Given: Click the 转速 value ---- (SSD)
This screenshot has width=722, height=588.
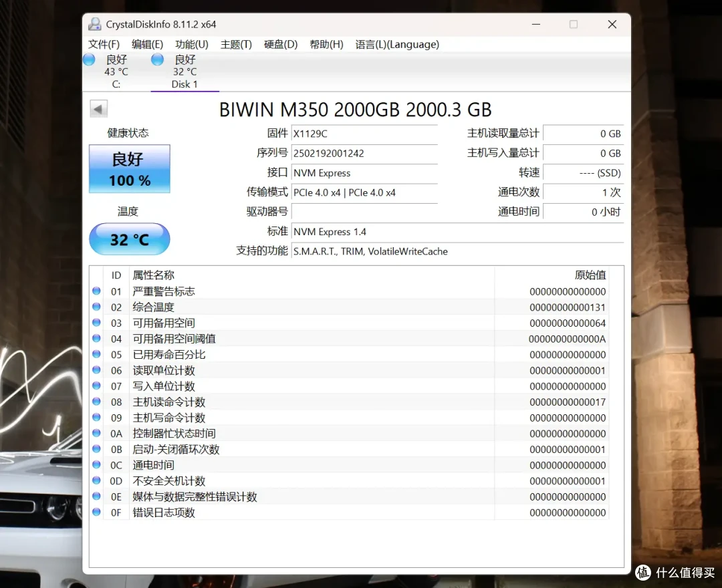Looking at the screenshot, I should (584, 173).
